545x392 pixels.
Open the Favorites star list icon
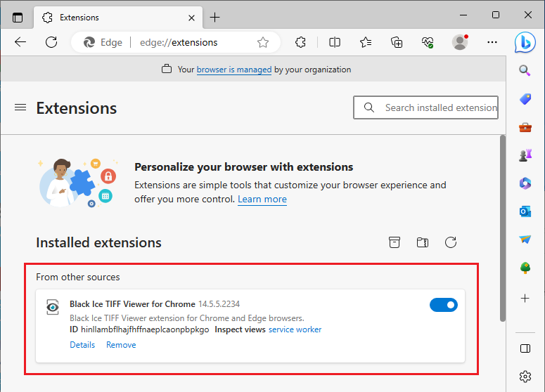click(365, 42)
